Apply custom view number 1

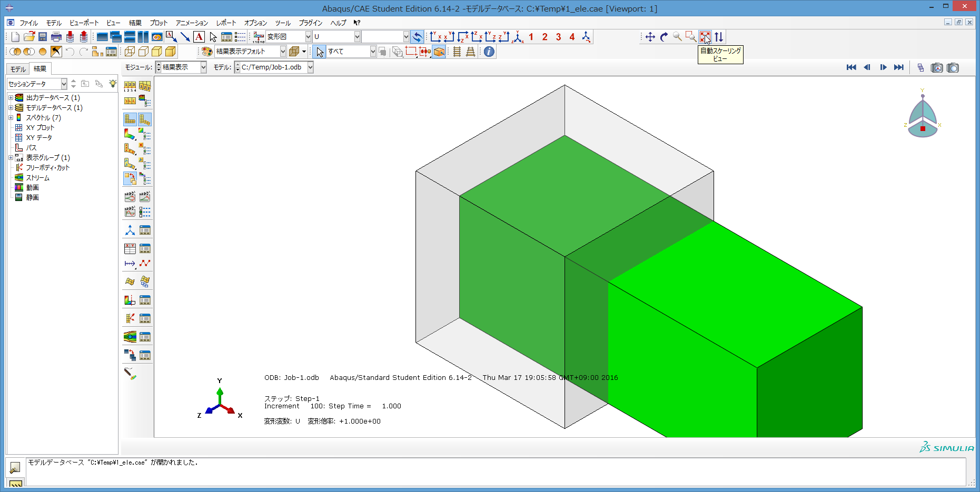tap(531, 37)
